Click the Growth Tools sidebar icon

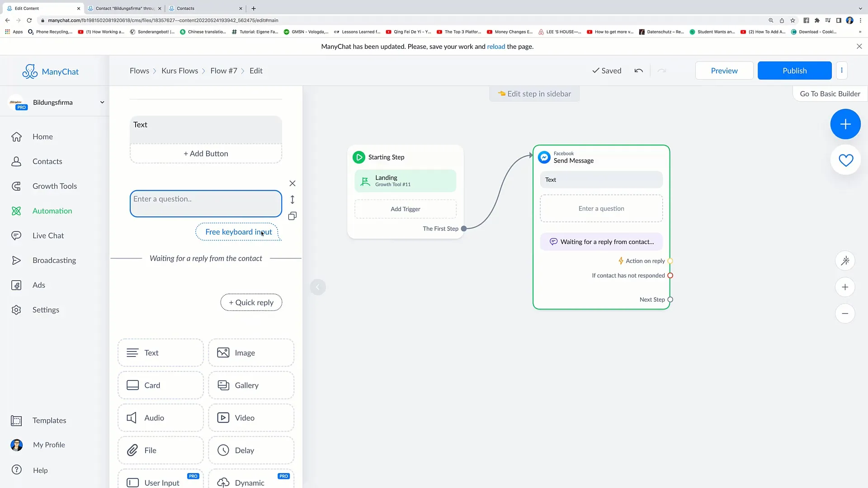[x=16, y=186]
